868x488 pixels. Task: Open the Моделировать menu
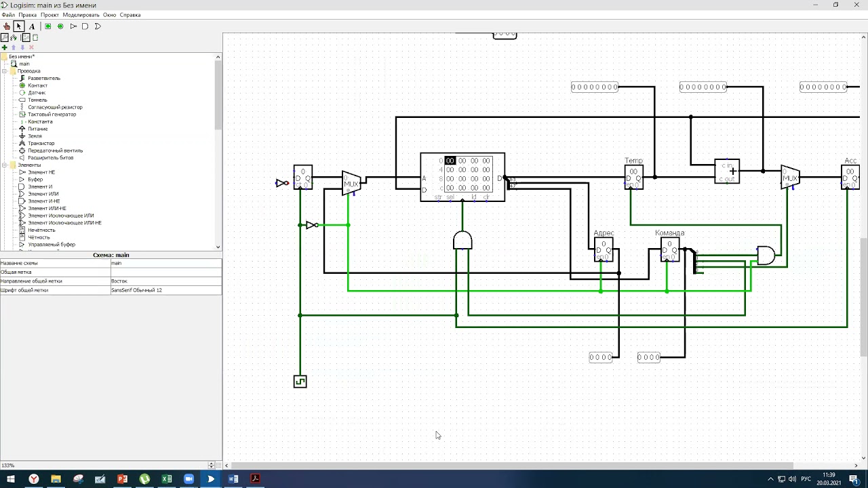click(81, 15)
